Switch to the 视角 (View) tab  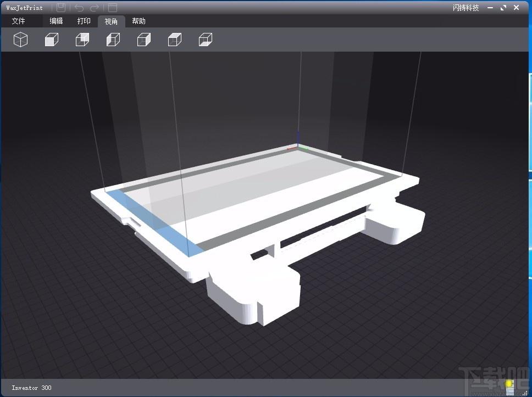[x=111, y=21]
